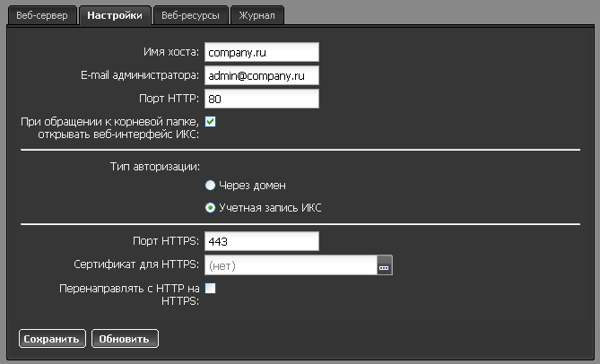Click the Имя хоста field with company.ru

[x=261, y=54]
